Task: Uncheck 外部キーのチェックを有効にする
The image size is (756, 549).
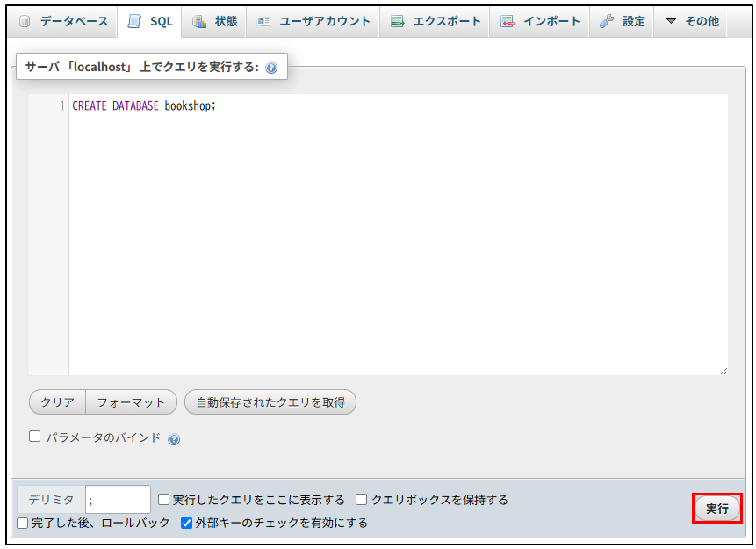Action: [186, 523]
